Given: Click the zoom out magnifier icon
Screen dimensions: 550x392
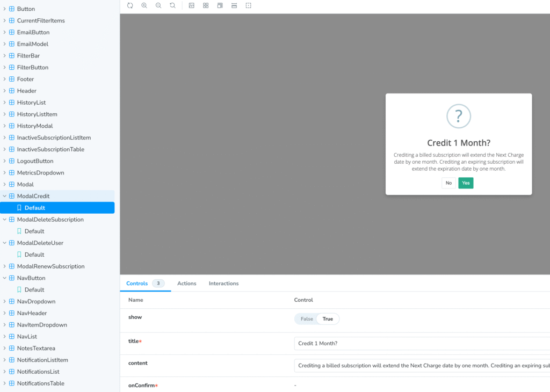Looking at the screenshot, I should pos(158,5).
